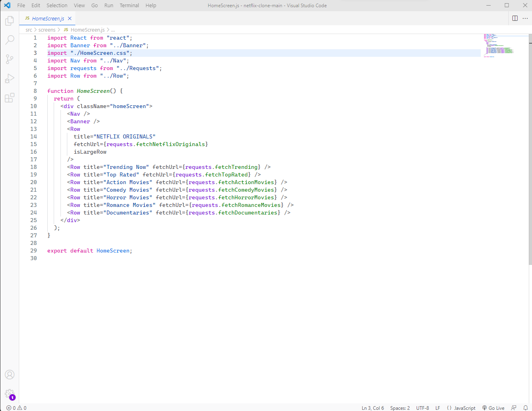The width and height of the screenshot is (532, 411).
Task: Click "./HomeScreen.css" import string
Action: point(100,53)
